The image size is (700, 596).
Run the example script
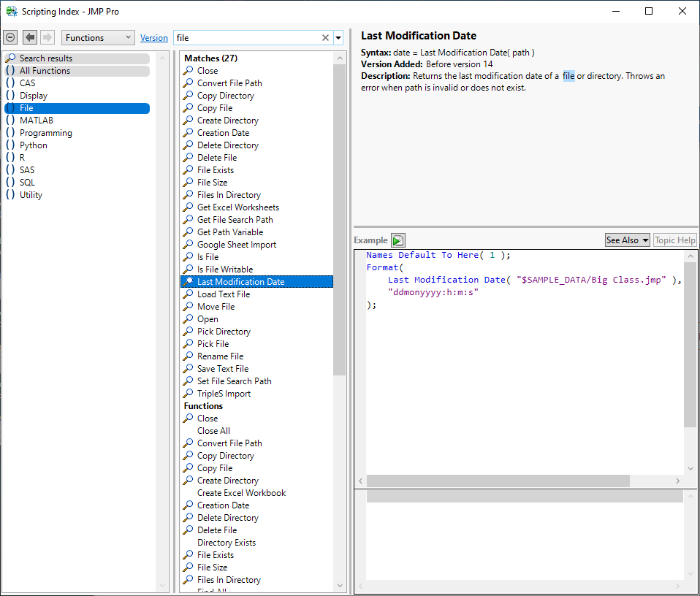point(397,240)
